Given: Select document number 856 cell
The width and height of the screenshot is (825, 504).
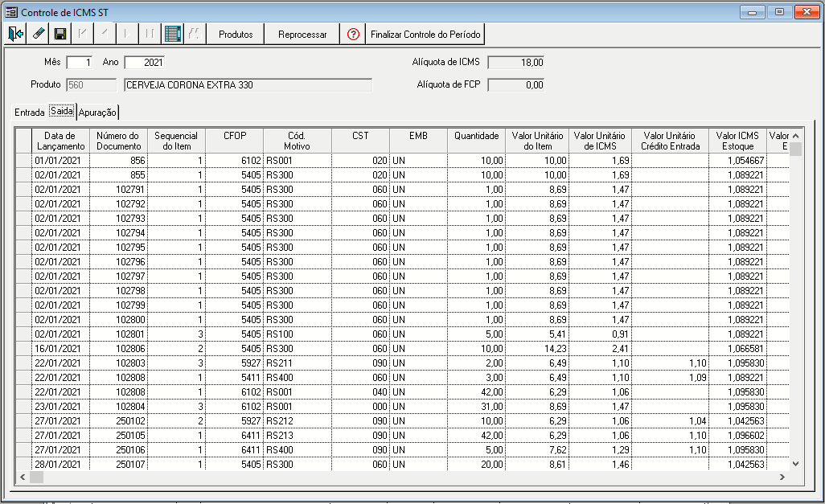Looking at the screenshot, I should (118, 161).
